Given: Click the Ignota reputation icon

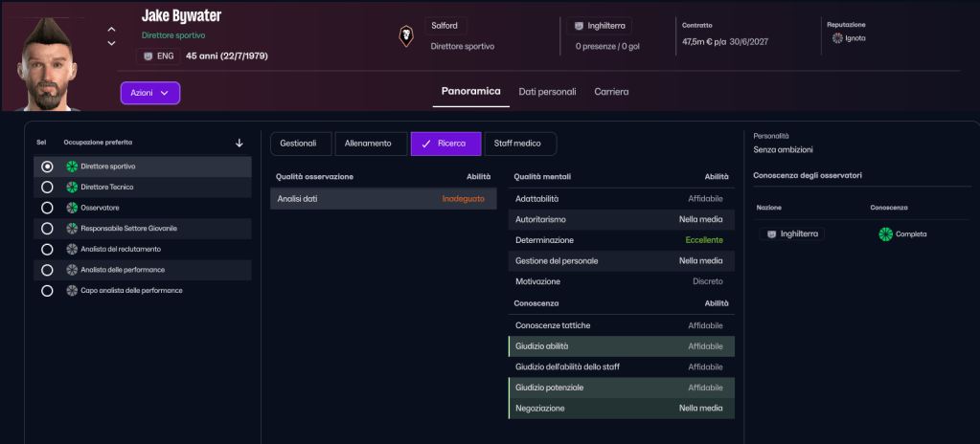Looking at the screenshot, I should point(837,38).
